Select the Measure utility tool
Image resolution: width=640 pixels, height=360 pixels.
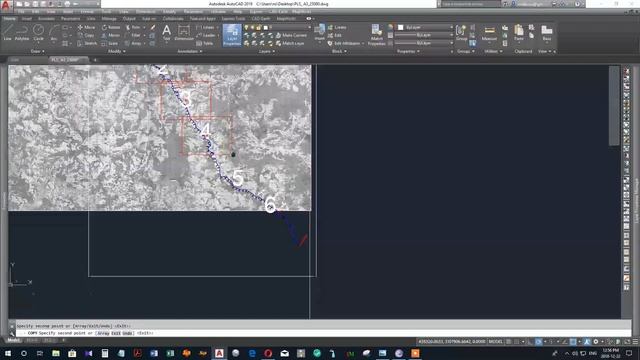[489, 32]
